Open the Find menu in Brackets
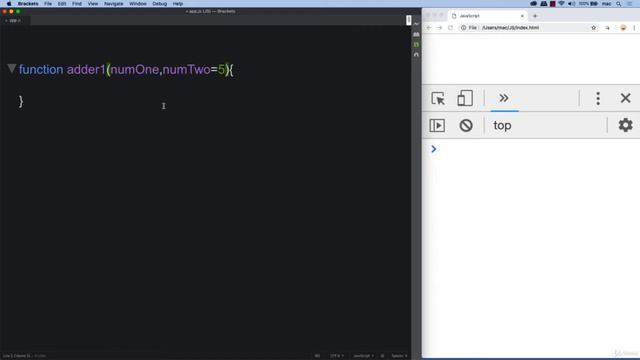The height and width of the screenshot is (360, 640). coord(77,4)
